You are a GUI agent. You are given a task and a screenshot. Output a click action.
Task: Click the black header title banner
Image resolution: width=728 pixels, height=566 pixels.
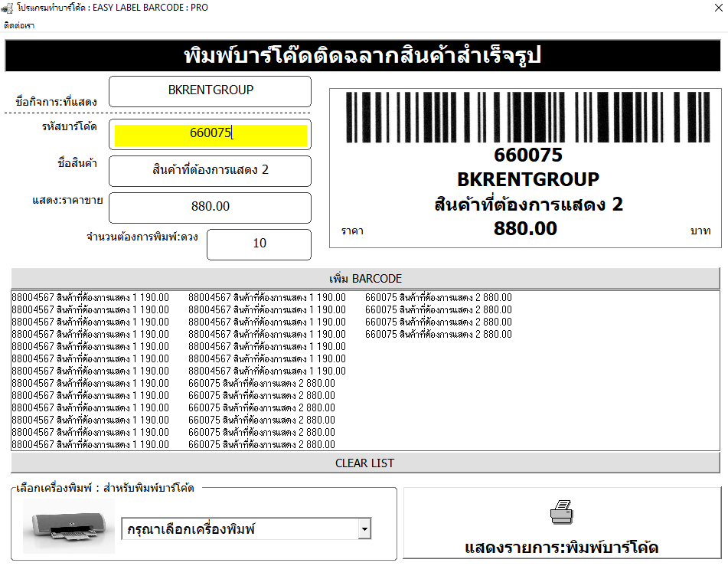pyautogui.click(x=363, y=55)
